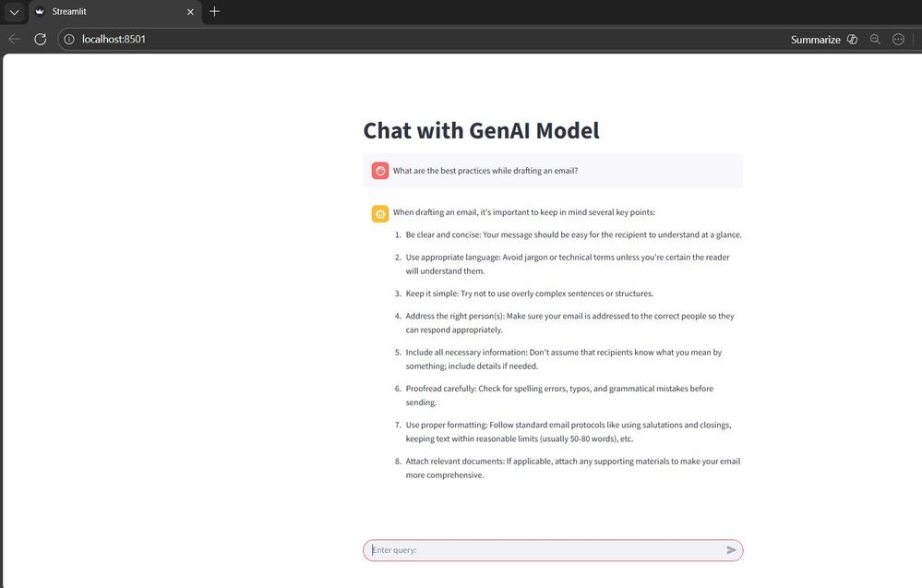This screenshot has height=588, width=922.
Task: Open the zoom magnifier icon in the address bar
Action: tap(875, 40)
